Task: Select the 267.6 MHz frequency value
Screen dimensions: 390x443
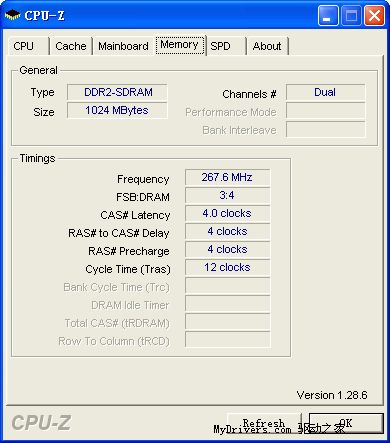Action: pyautogui.click(x=227, y=177)
